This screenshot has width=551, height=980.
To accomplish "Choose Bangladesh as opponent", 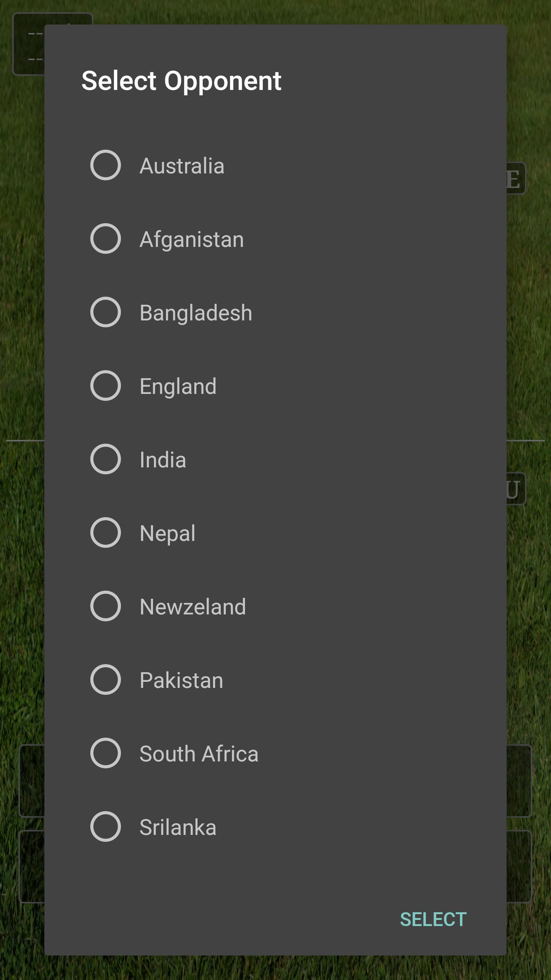I will [105, 312].
